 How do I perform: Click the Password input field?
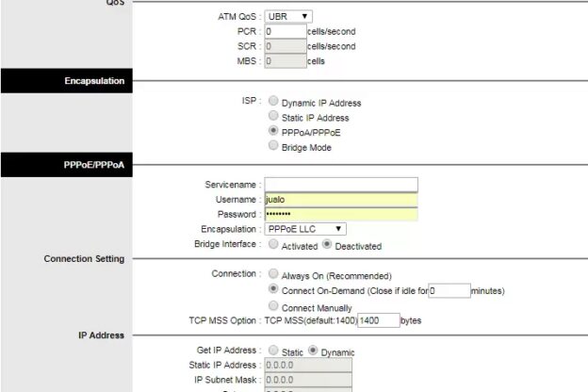point(341,214)
